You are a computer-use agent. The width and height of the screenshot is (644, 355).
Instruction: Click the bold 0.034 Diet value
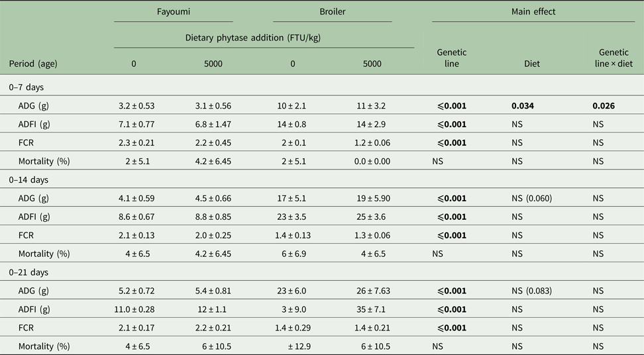coord(524,105)
